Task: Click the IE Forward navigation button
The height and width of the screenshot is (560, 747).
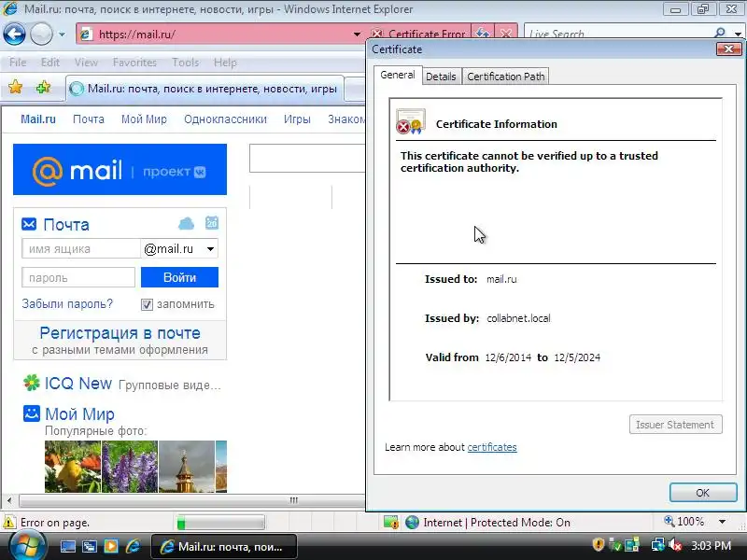Action: pyautogui.click(x=41, y=35)
